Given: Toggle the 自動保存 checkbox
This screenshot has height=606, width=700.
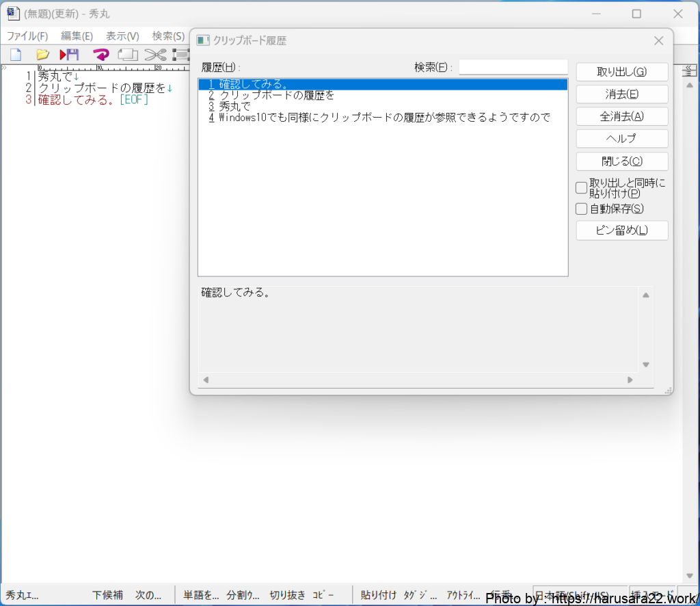Looking at the screenshot, I should (582, 209).
